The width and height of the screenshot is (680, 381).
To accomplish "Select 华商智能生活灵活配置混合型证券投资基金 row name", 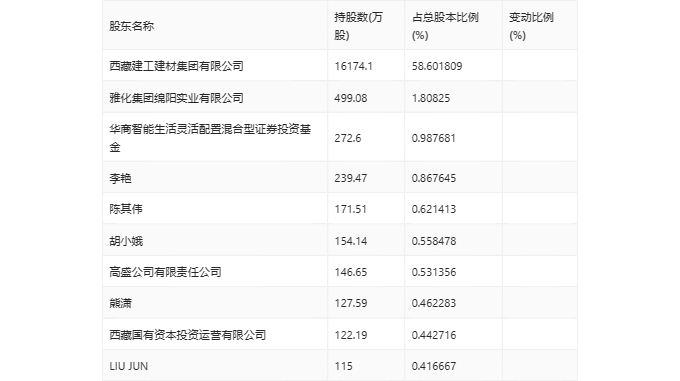I will (x=210, y=138).
